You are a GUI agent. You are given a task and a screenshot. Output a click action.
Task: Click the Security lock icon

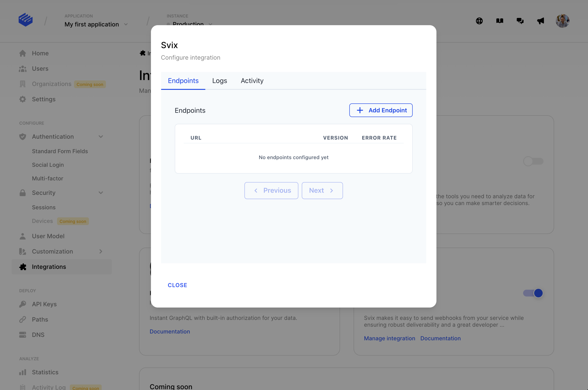[x=23, y=193]
